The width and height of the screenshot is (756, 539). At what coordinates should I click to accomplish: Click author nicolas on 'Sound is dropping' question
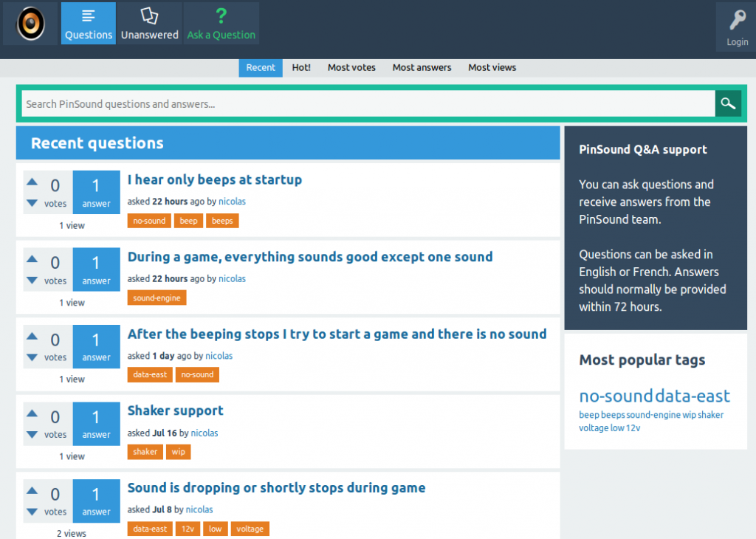[199, 509]
